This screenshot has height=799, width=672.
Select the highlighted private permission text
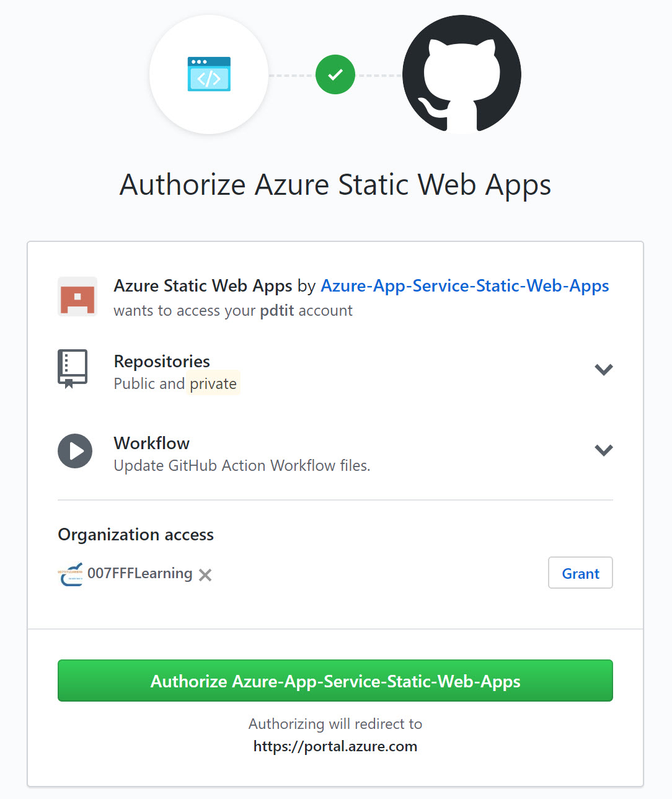214,383
